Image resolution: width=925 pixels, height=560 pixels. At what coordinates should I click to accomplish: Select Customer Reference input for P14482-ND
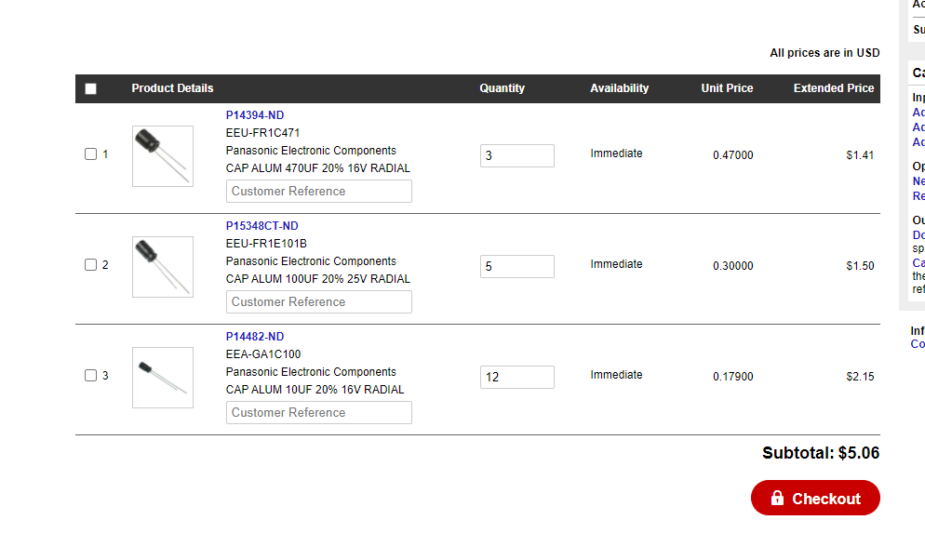318,413
